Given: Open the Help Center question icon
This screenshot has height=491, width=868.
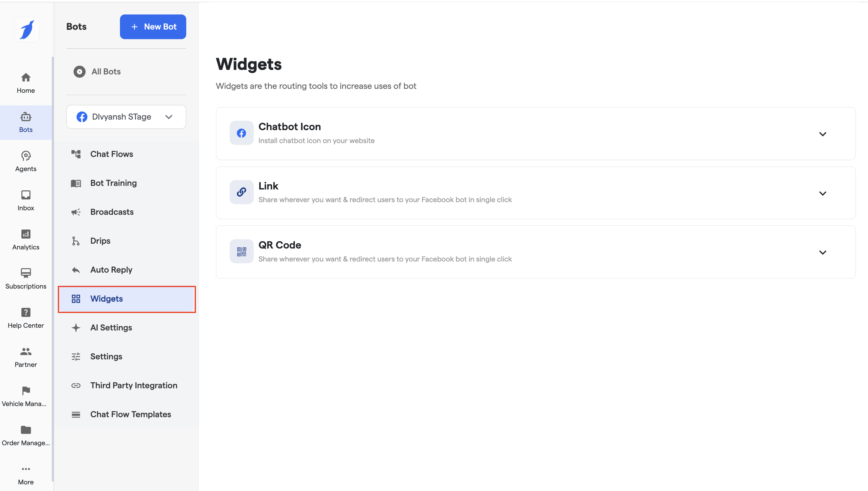Looking at the screenshot, I should point(26,312).
